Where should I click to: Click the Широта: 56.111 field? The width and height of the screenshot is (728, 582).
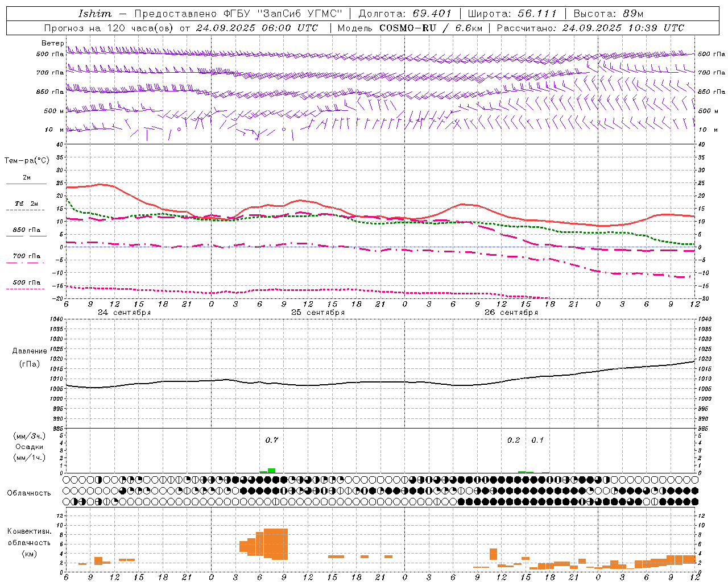point(512,14)
